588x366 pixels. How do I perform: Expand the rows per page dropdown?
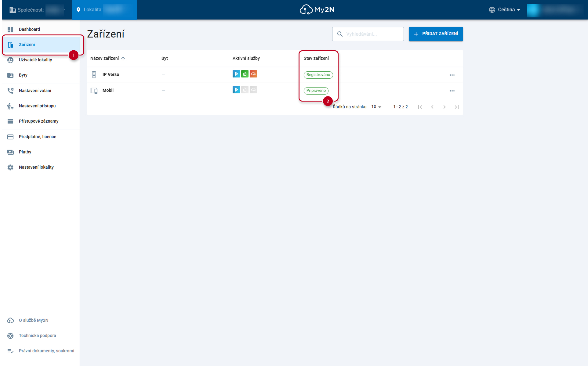(376, 107)
